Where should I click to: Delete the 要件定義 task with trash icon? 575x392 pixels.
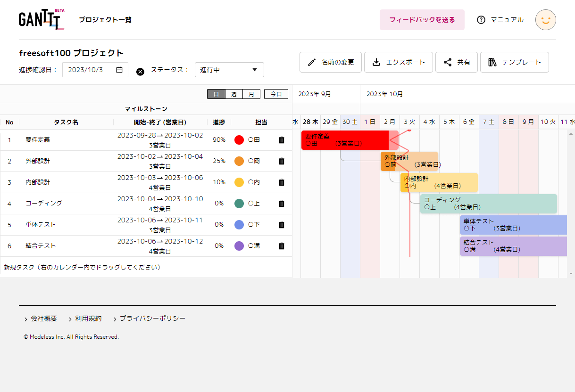click(282, 140)
